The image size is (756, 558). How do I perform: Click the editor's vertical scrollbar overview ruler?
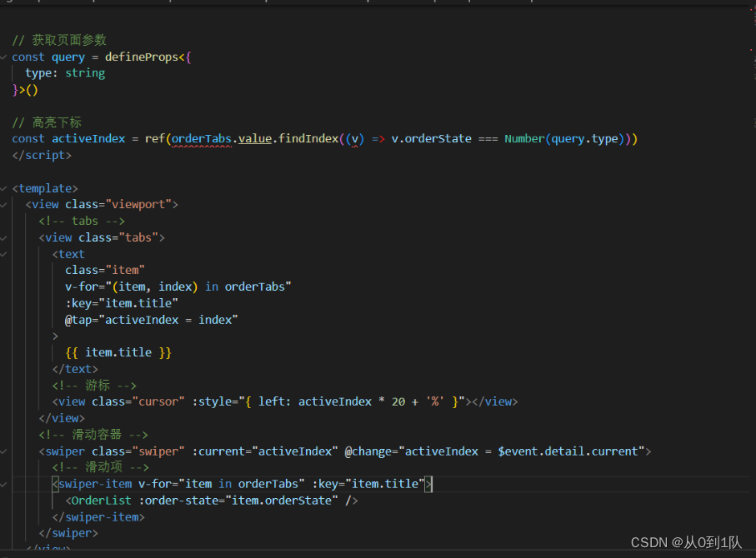[752, 277]
